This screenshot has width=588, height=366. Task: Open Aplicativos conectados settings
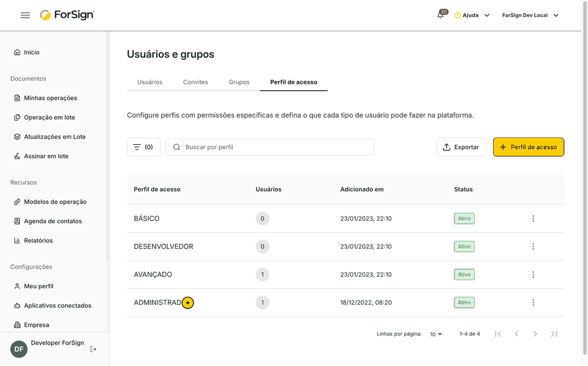click(x=53, y=305)
